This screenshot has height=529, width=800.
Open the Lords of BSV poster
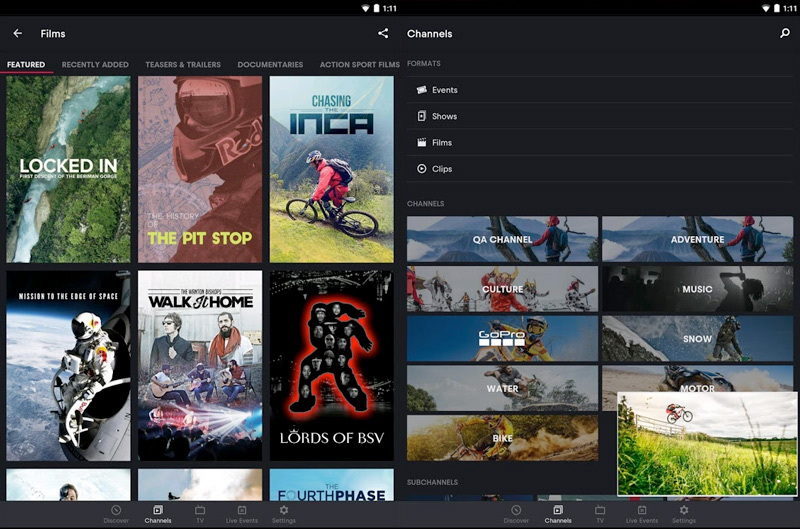point(332,366)
